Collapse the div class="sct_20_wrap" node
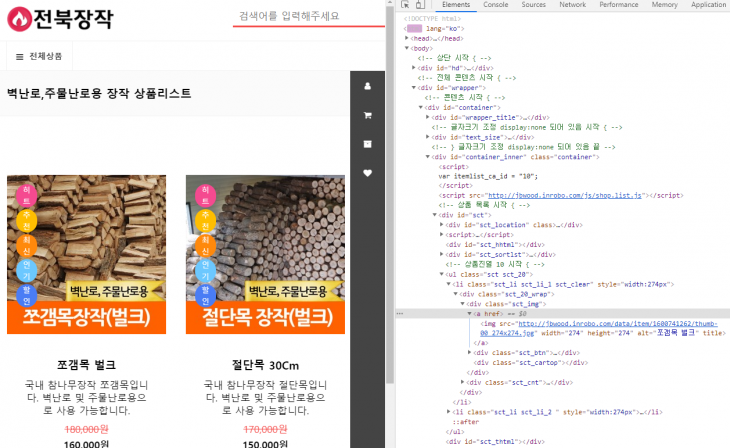 point(456,294)
